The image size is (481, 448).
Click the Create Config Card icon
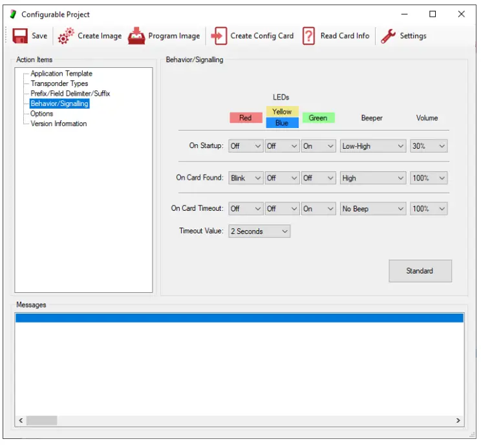[219, 36]
